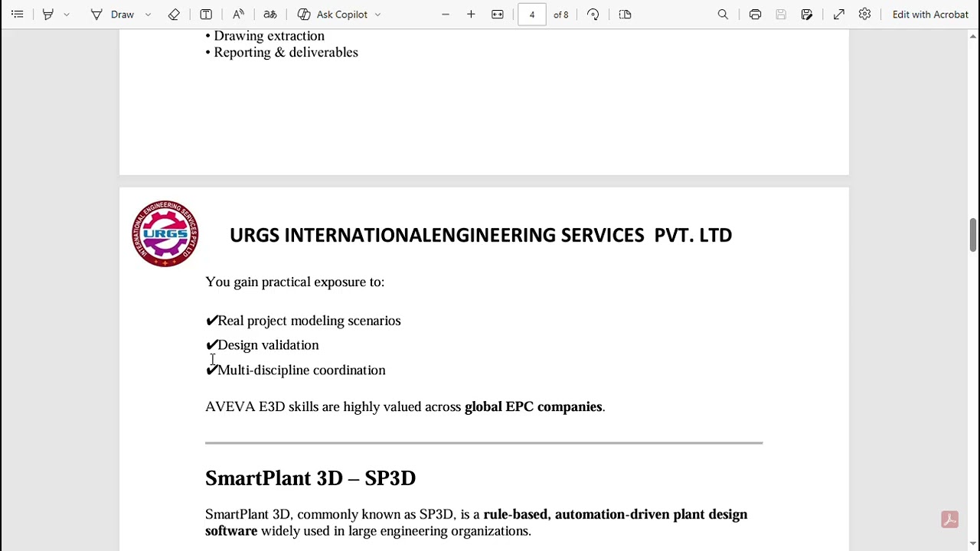Click 'of 8' page count label
The width and height of the screenshot is (980, 551).
(x=561, y=15)
